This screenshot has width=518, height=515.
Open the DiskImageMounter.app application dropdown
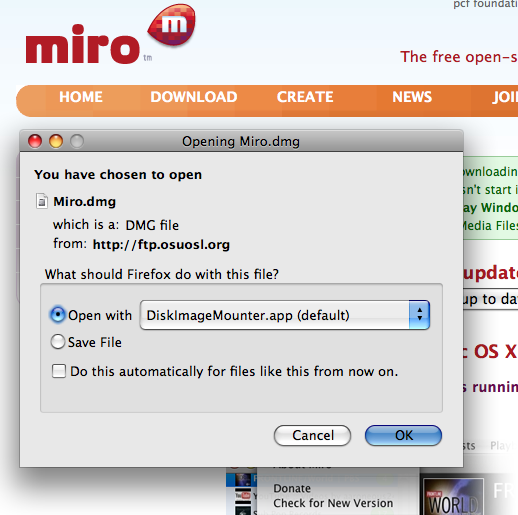tap(285, 315)
